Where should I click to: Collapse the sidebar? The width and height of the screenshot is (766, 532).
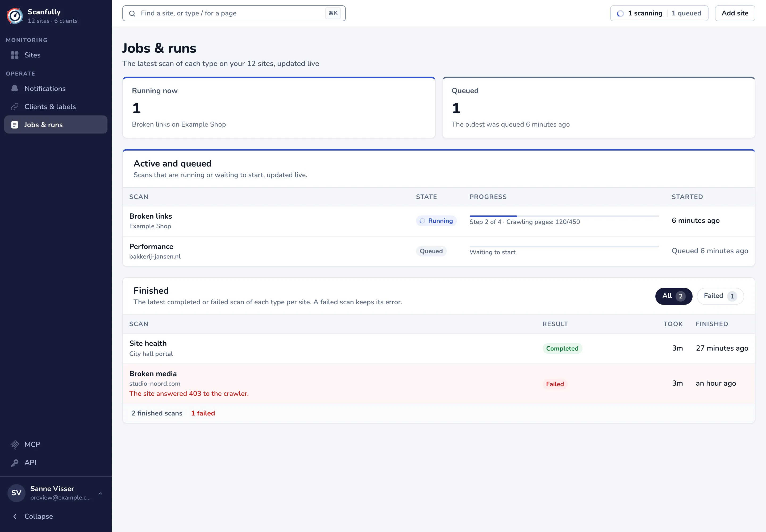click(x=56, y=516)
